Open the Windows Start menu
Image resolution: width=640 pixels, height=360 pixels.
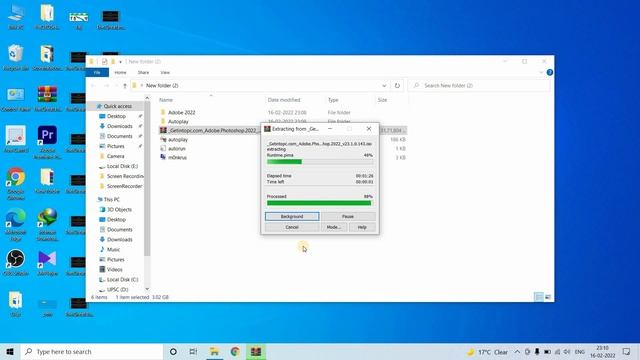click(10, 351)
